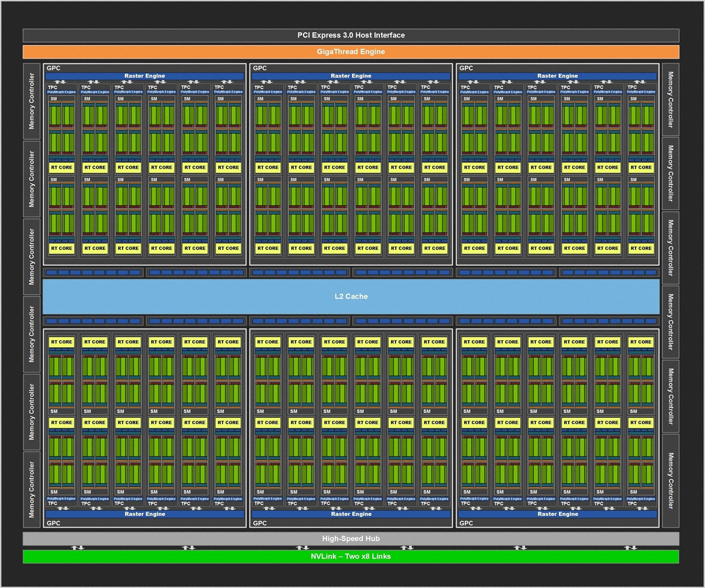
Task: Select the topmost right-side Memory Controller
Action: click(670, 100)
